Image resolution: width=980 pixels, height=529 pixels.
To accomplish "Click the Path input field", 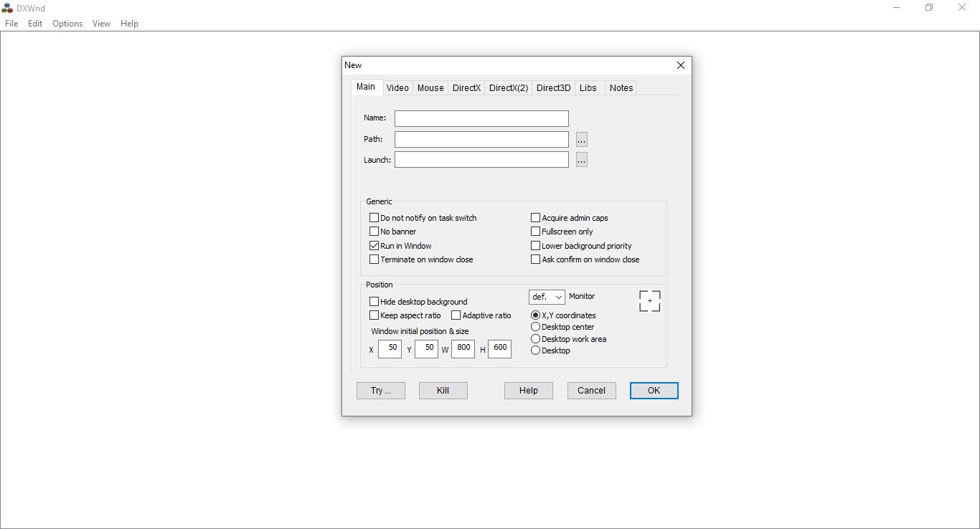I will [x=481, y=140].
